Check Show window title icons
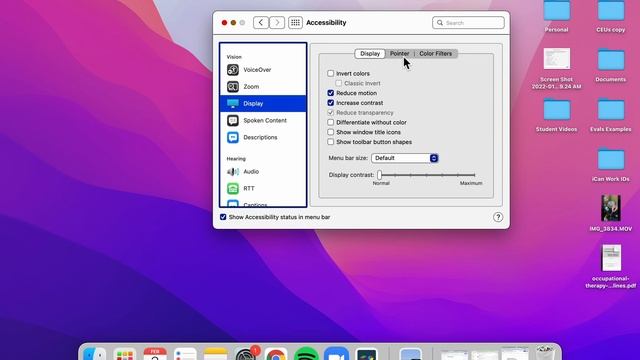640x360 pixels. pyautogui.click(x=331, y=132)
